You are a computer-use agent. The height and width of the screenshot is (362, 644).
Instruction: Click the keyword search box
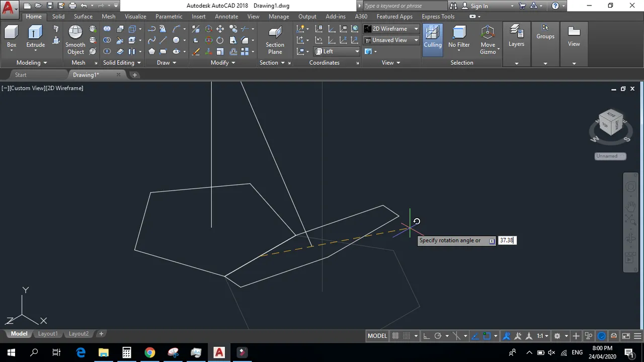point(405,6)
